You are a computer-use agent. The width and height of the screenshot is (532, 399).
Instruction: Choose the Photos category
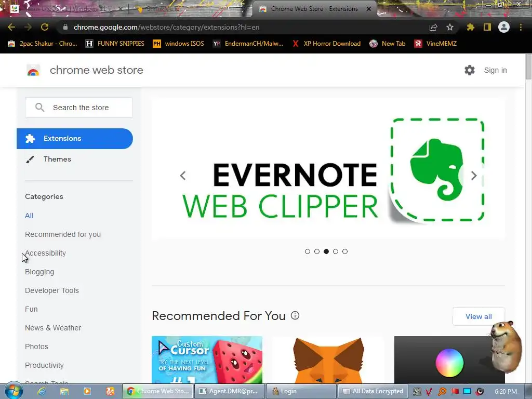click(x=37, y=347)
